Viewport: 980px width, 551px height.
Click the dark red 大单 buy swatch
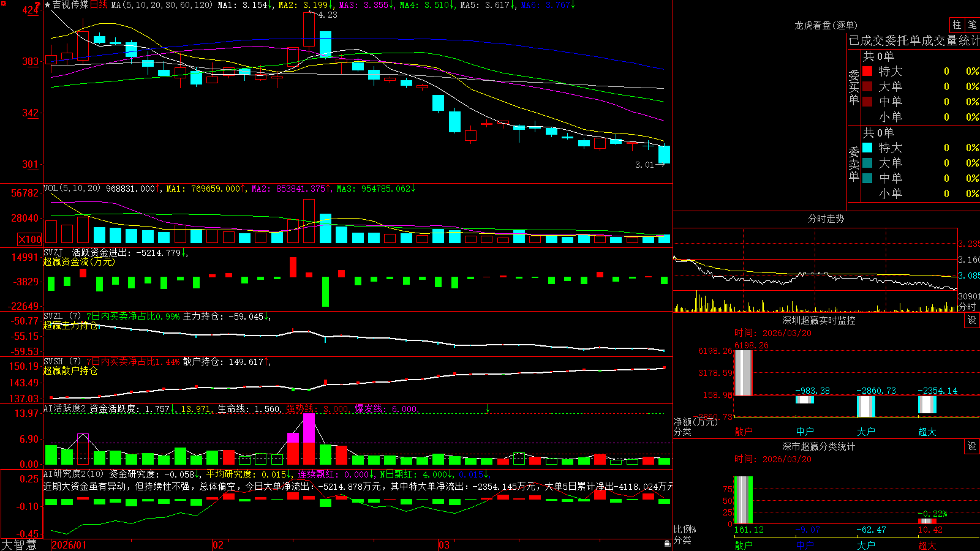coord(867,86)
